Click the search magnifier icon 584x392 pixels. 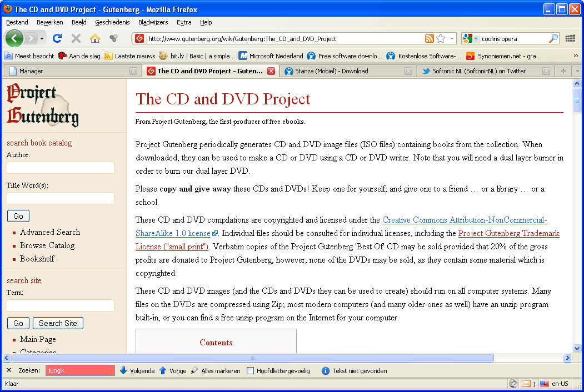(x=553, y=38)
